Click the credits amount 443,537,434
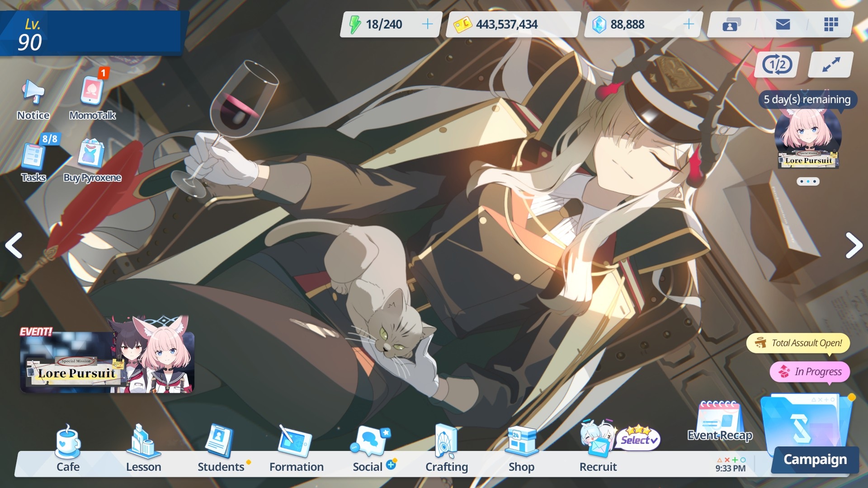Viewport: 868px width, 488px height. (507, 24)
